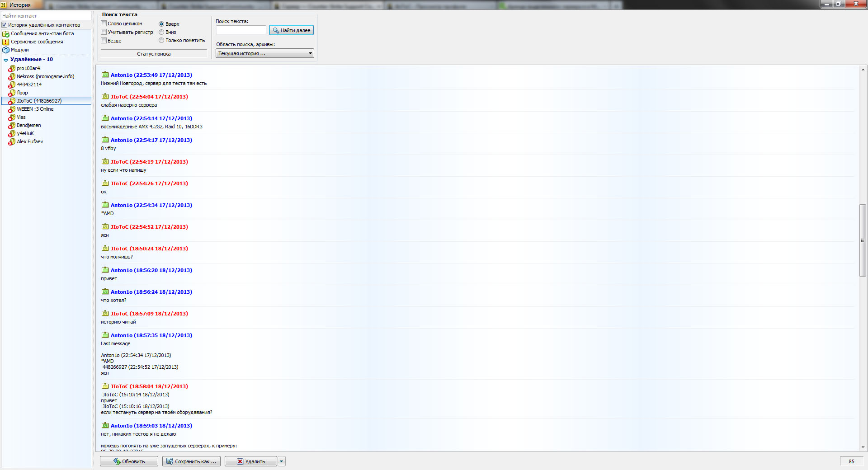
Task: Click the floop contact icon
Action: point(12,93)
